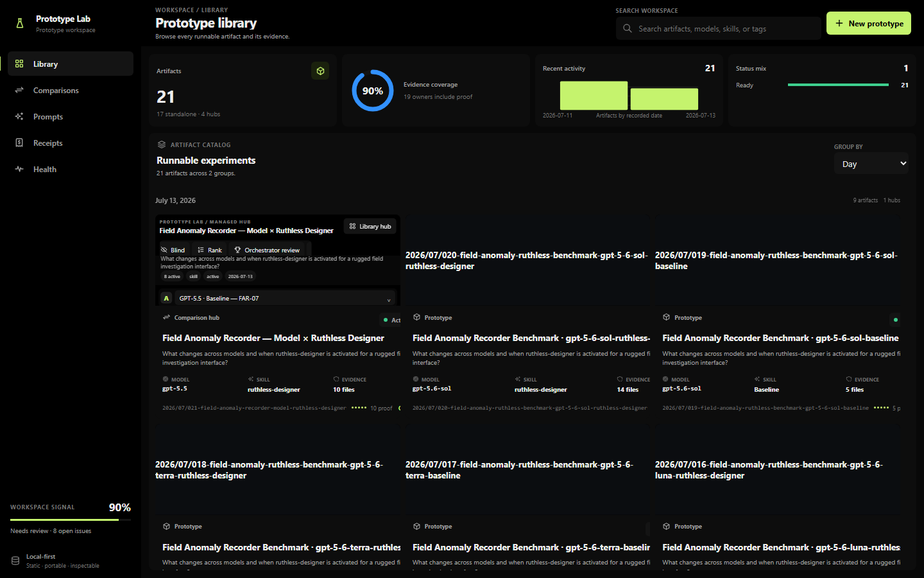
Task: Open the Library section in sidebar
Action: tap(71, 64)
